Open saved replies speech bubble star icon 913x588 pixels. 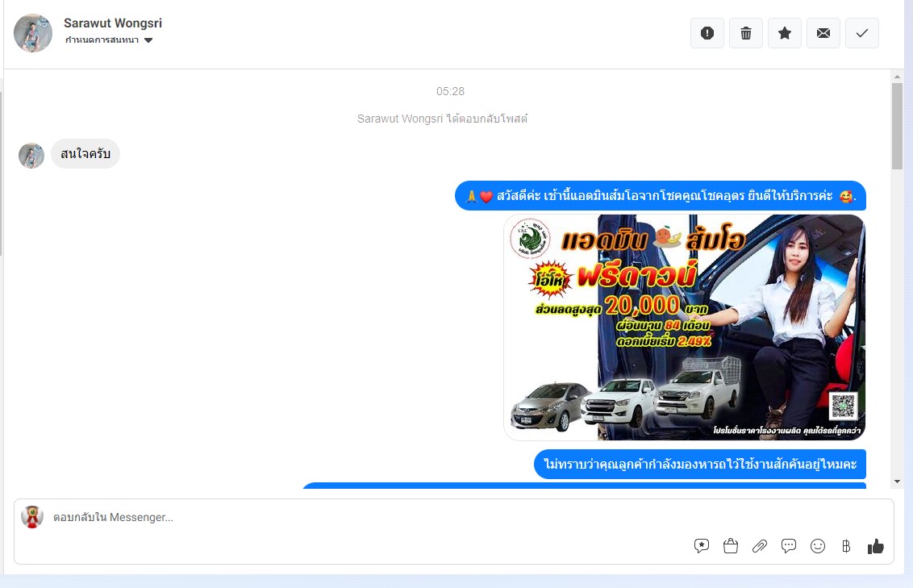(x=702, y=546)
